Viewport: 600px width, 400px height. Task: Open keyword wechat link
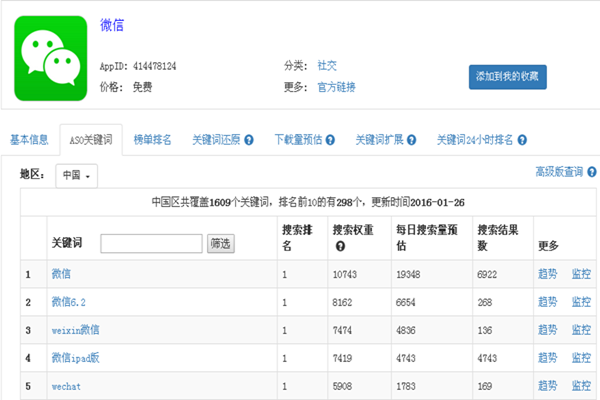tap(66, 386)
